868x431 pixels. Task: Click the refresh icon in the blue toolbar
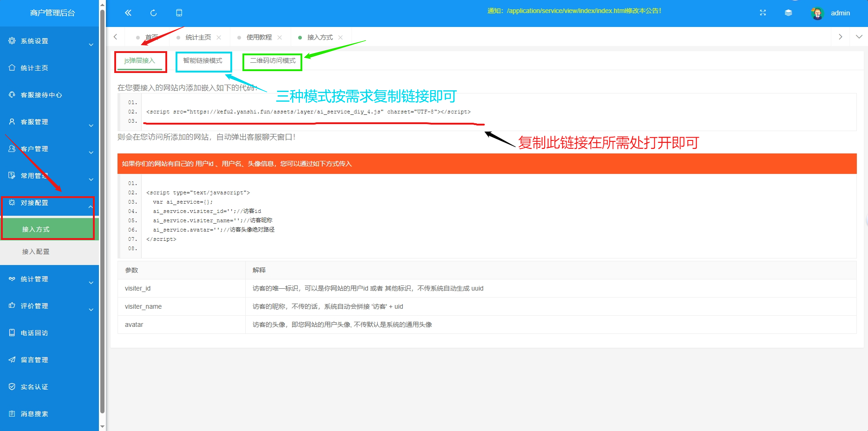click(153, 13)
